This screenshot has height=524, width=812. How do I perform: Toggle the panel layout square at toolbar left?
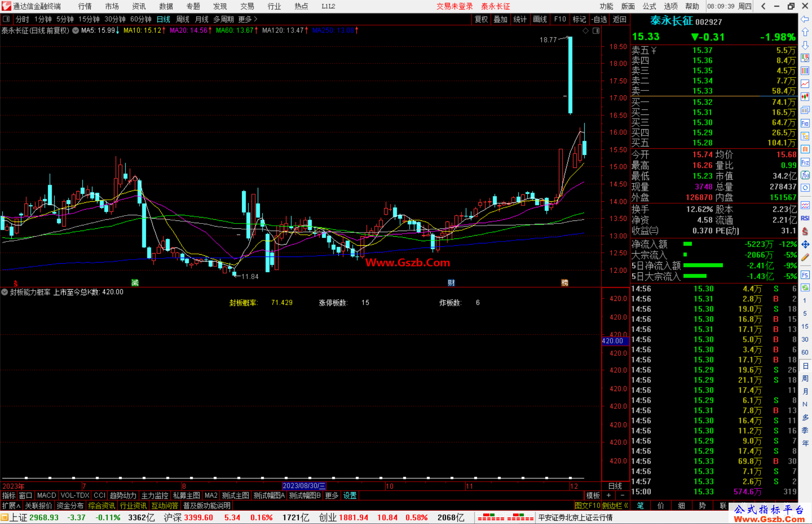coord(6,19)
